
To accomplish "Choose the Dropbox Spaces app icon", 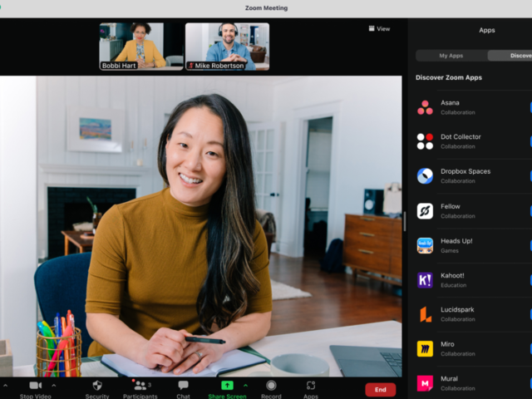I will click(425, 176).
